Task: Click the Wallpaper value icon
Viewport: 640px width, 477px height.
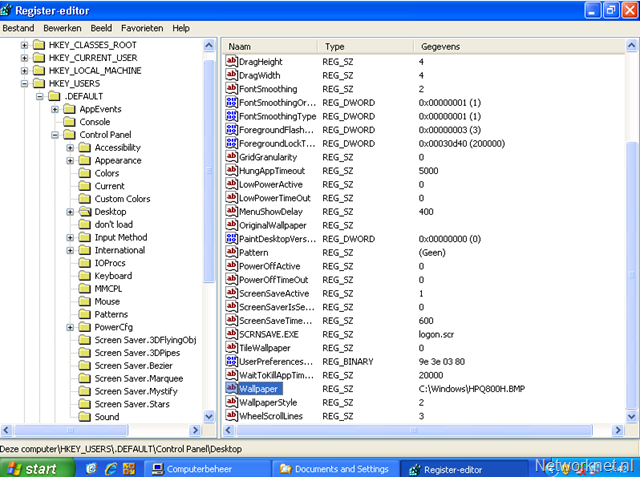Action: 231,388
